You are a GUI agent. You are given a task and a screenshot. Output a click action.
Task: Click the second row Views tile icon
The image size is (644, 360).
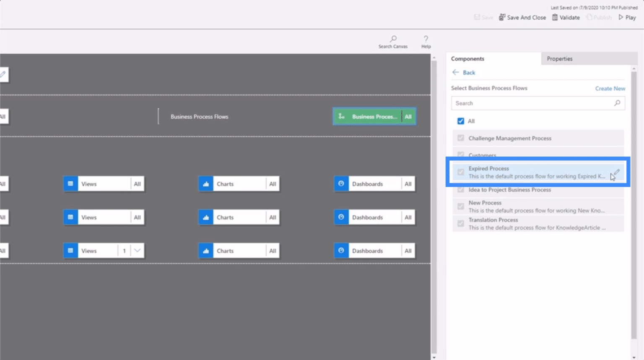(x=70, y=217)
